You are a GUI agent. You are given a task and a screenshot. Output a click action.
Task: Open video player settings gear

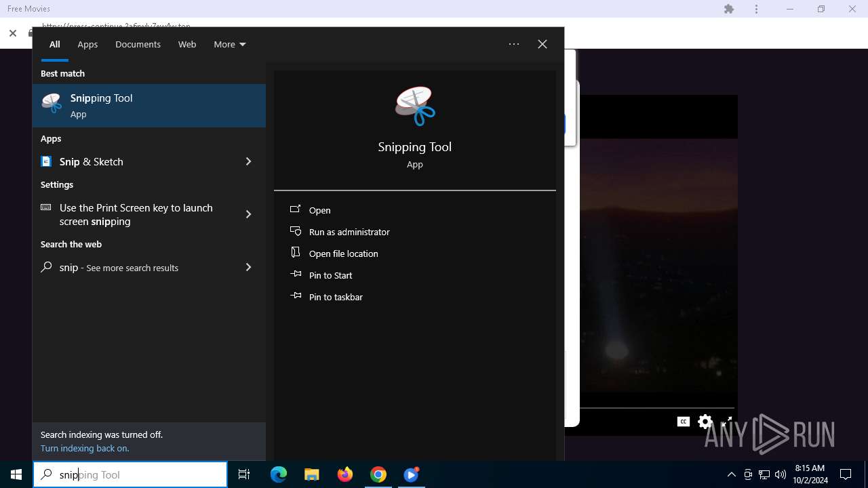click(x=705, y=422)
